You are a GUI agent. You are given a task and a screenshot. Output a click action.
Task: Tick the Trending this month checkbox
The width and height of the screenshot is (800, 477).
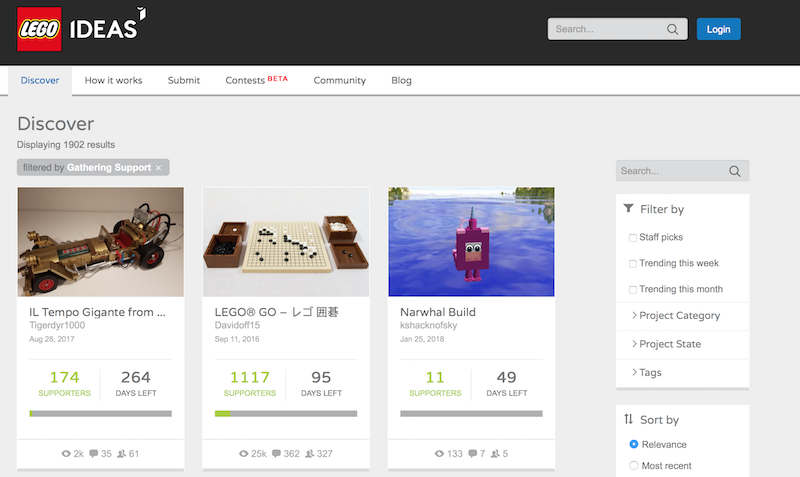point(633,290)
